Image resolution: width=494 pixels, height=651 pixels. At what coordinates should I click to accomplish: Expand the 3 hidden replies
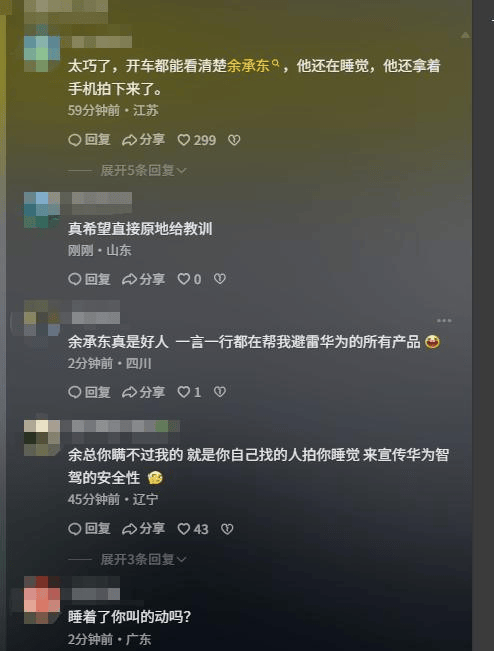143,559
